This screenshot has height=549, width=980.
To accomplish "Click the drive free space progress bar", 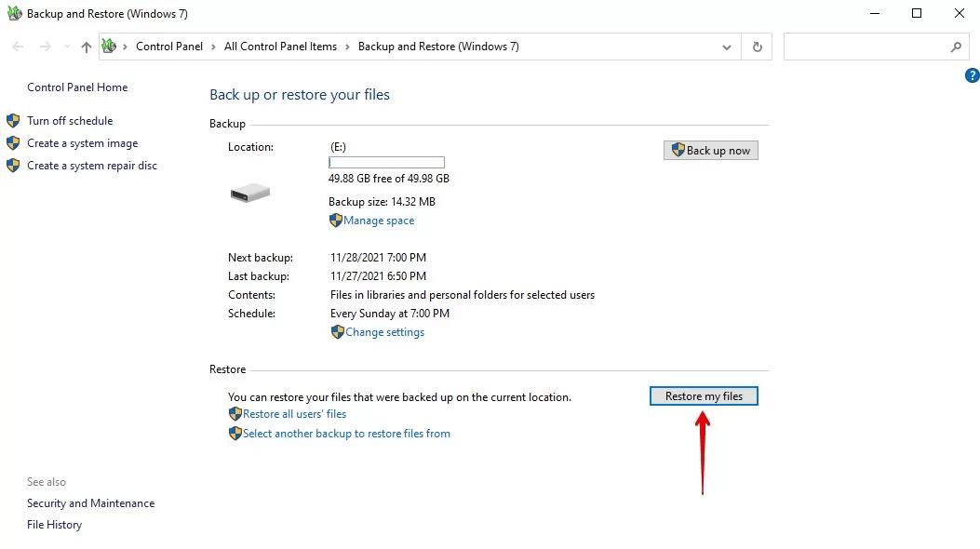I will 386,163.
